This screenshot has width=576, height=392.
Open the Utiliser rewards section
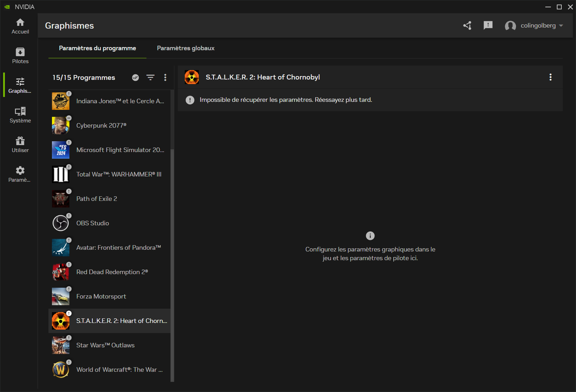point(20,145)
